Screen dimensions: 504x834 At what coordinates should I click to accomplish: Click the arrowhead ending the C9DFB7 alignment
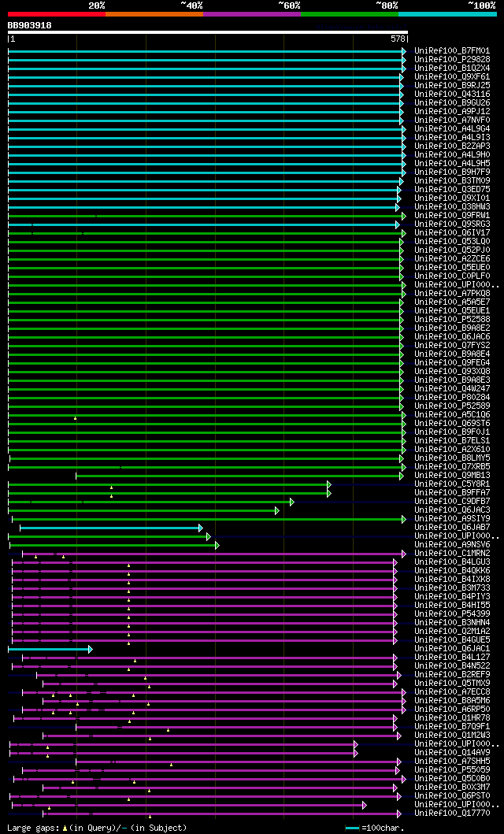click(292, 502)
